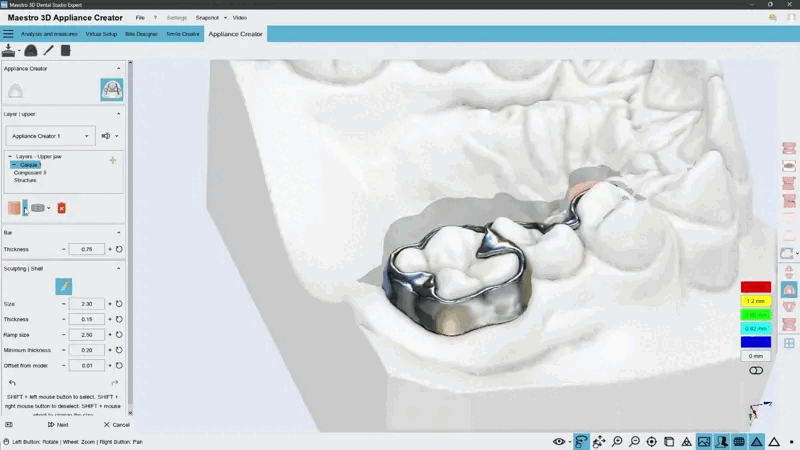Select the blue color scale swatch

pyautogui.click(x=756, y=342)
